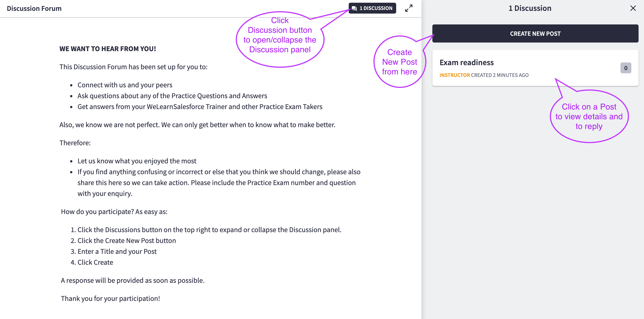Open the Exam readiness post
The width and height of the screenshot is (644, 319).
(x=466, y=62)
